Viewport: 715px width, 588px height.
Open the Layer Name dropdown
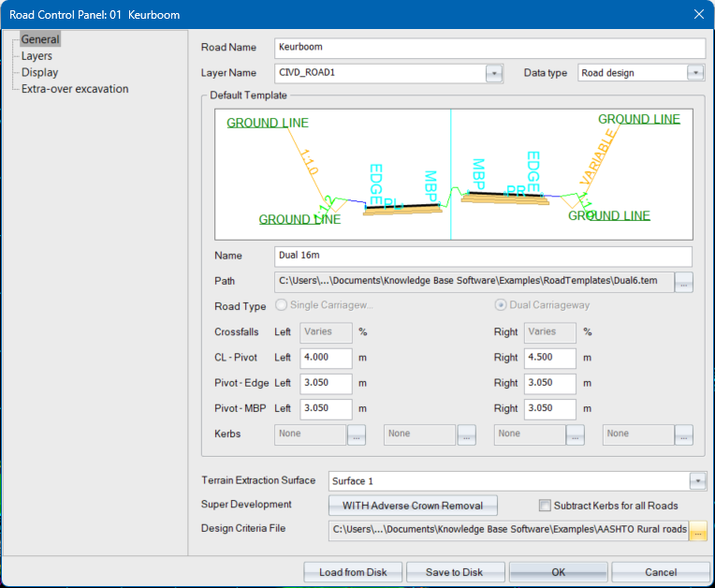(x=493, y=73)
